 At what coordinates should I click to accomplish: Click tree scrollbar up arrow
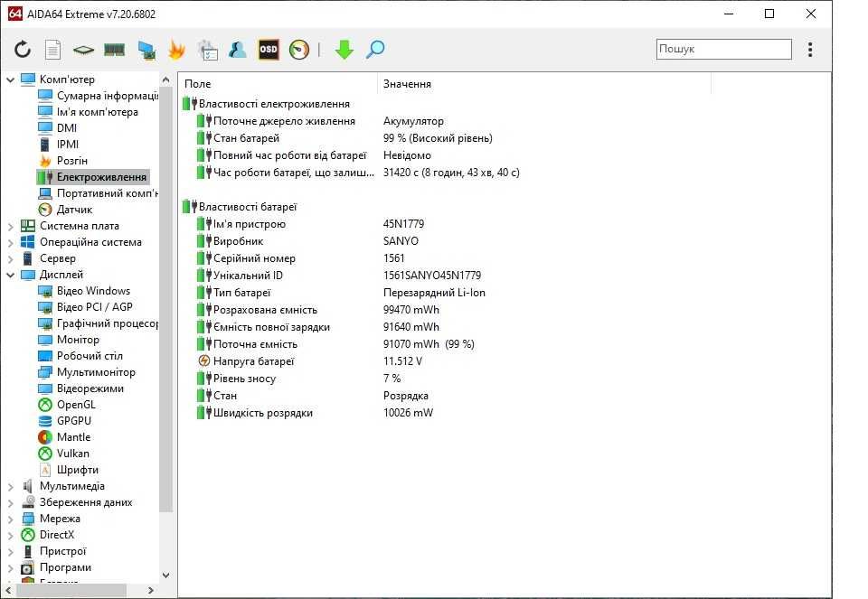click(165, 80)
